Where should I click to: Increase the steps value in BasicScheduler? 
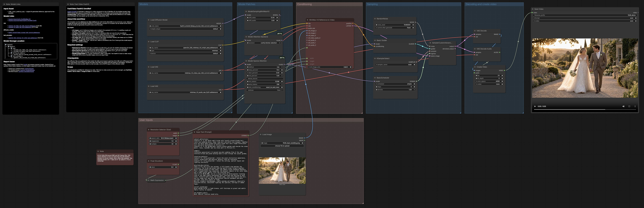414,87
